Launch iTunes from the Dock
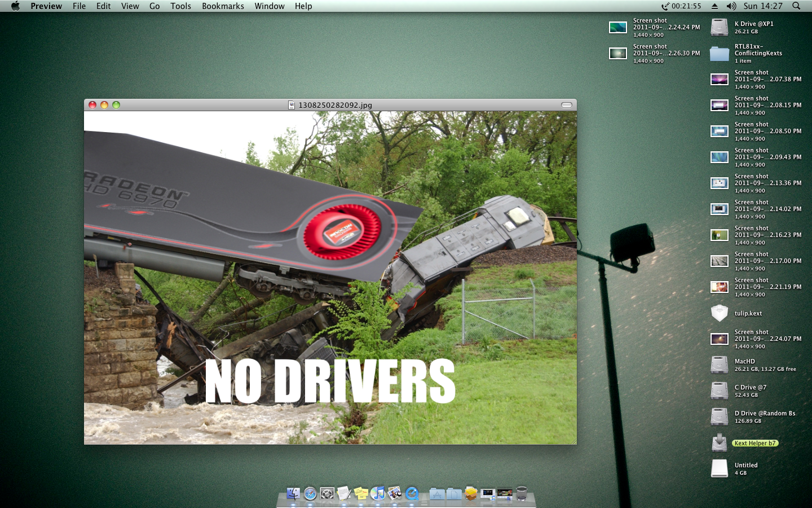 coord(378,494)
